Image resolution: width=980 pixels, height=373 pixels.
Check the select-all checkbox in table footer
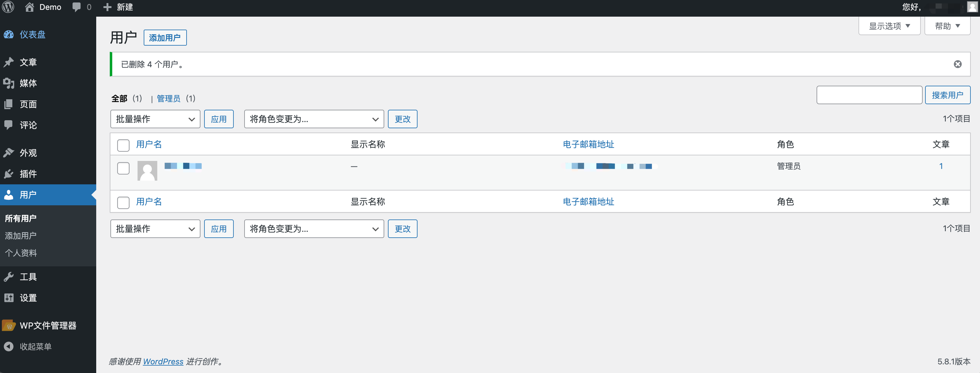coord(123,203)
